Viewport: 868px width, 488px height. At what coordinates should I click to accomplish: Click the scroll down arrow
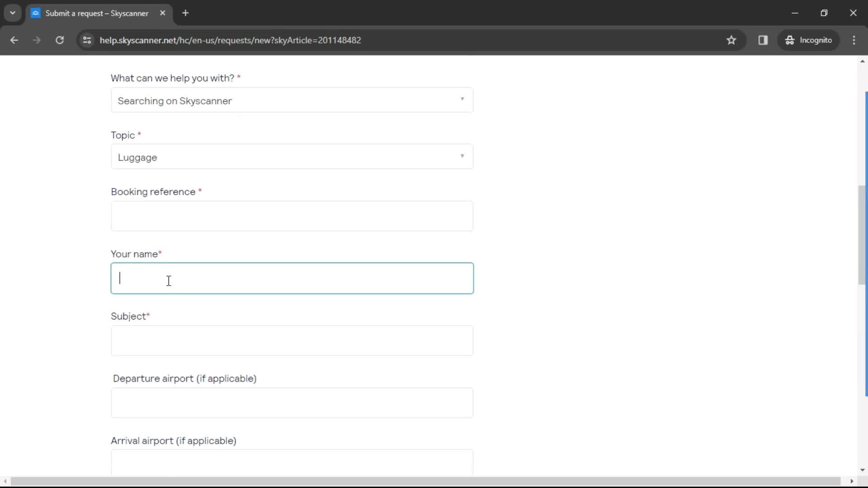click(862, 470)
